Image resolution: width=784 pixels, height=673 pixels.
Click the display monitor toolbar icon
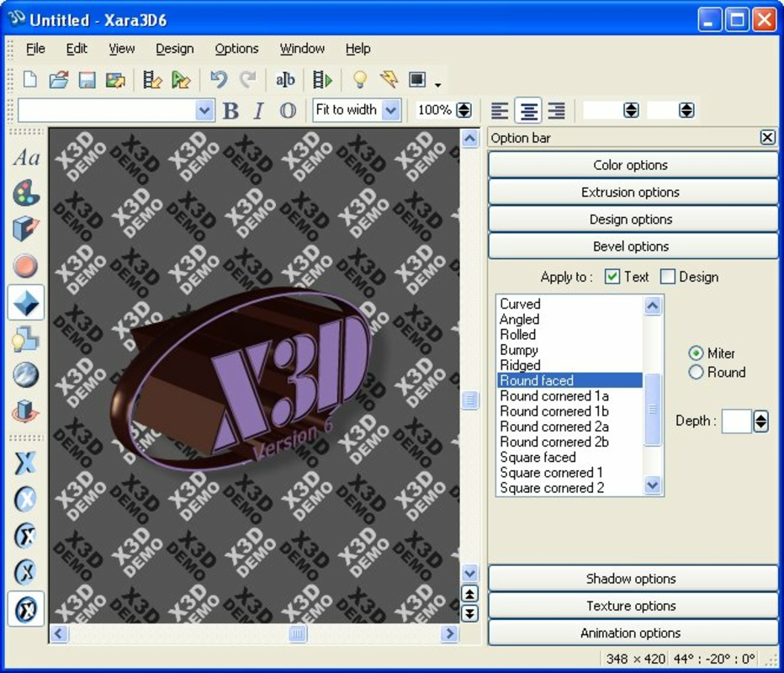417,80
